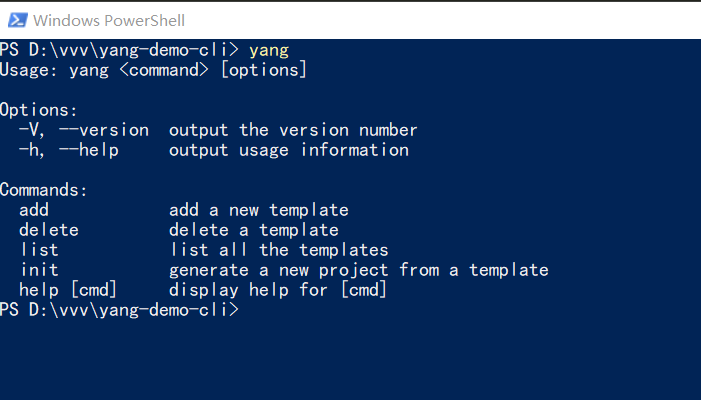Click the last empty PS prompt line
This screenshot has height=400, width=701.
tap(120, 310)
